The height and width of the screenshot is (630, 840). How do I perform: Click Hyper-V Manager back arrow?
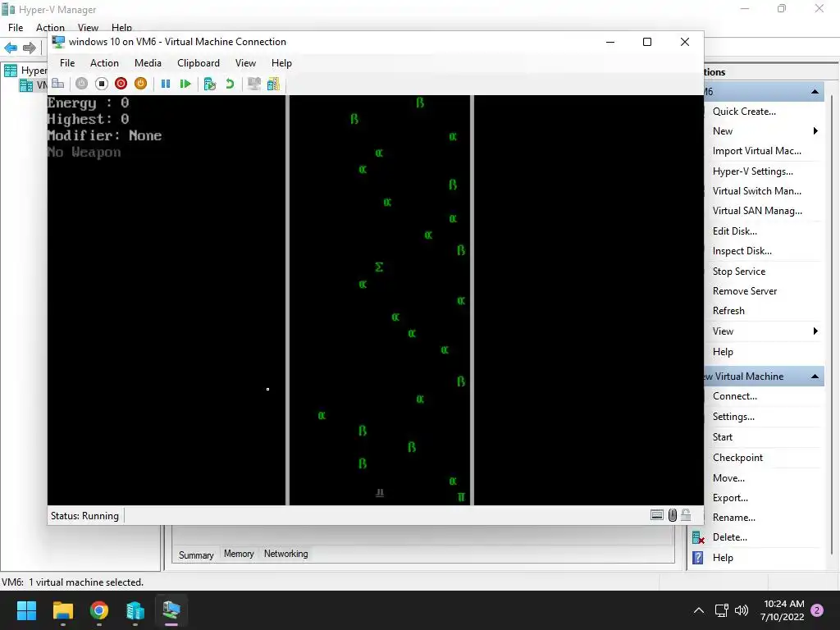coord(11,48)
